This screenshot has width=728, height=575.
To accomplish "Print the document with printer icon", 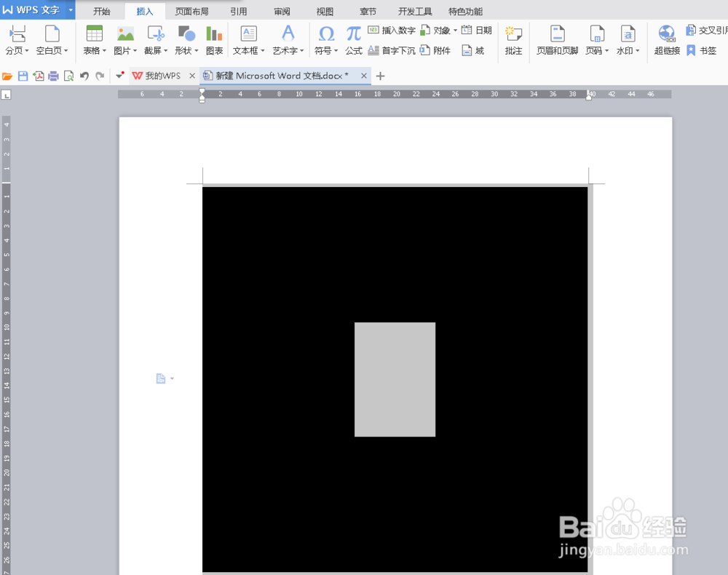I will (53, 76).
